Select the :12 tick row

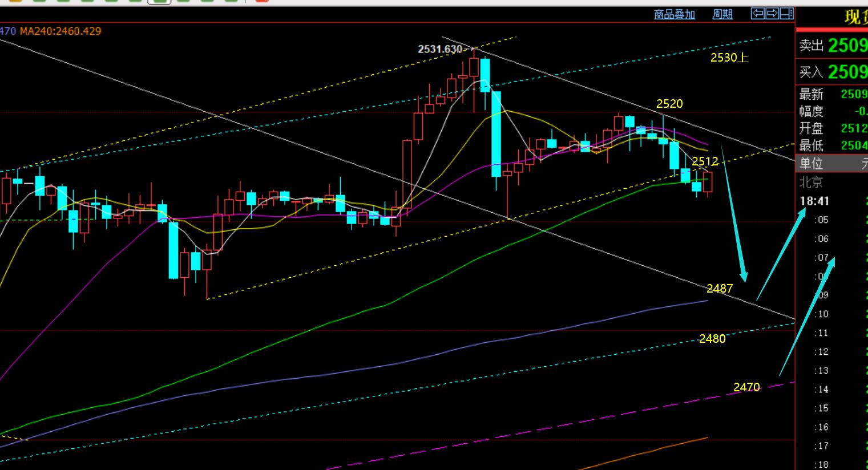(832, 351)
